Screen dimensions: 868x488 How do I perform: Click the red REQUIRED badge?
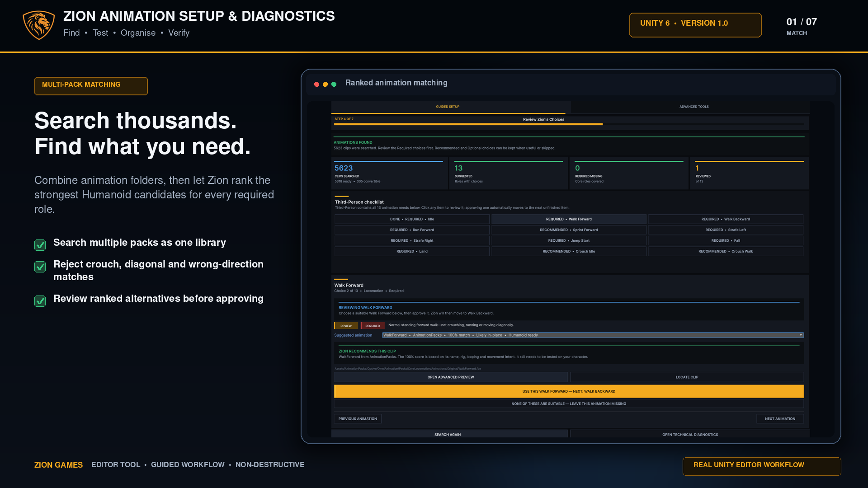(373, 326)
